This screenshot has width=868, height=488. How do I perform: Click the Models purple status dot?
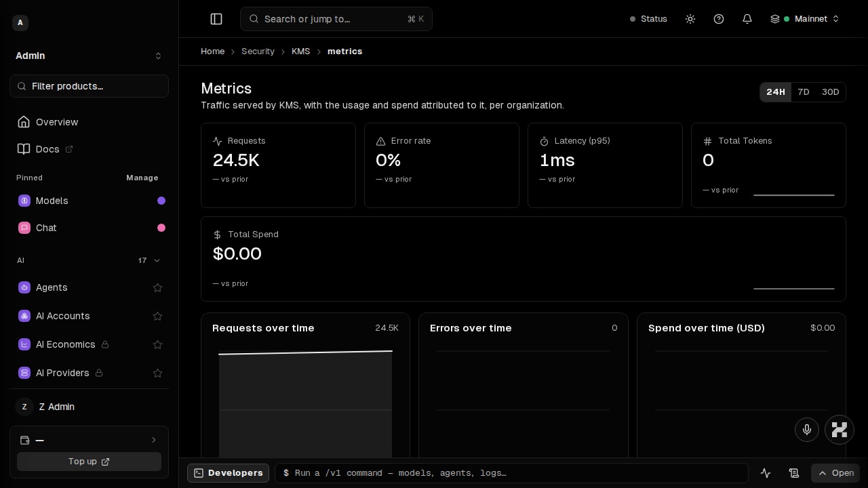pyautogui.click(x=161, y=201)
